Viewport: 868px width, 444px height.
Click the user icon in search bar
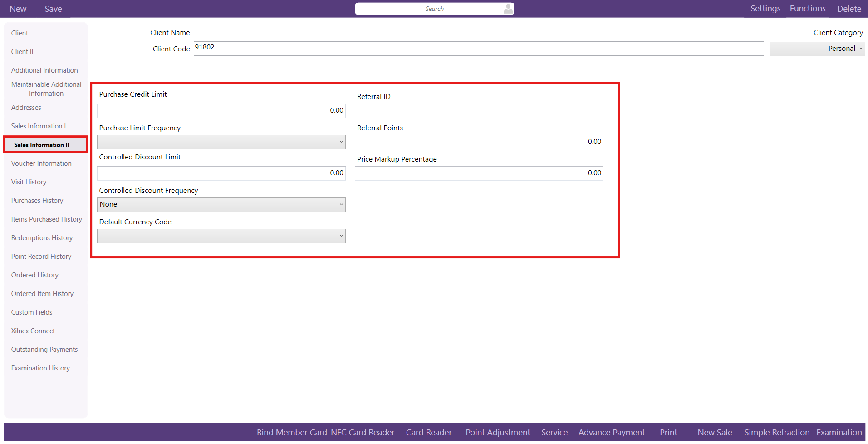508,9
